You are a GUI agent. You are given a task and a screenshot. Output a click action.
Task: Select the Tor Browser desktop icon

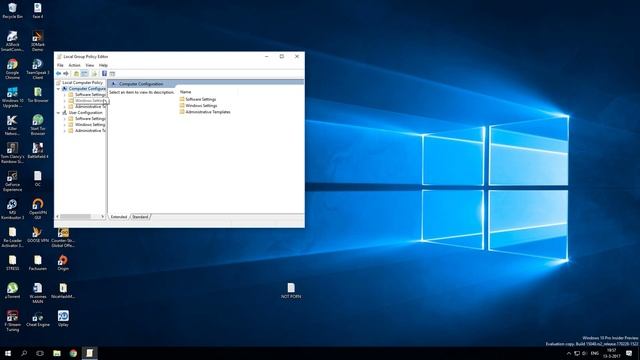click(x=38, y=95)
